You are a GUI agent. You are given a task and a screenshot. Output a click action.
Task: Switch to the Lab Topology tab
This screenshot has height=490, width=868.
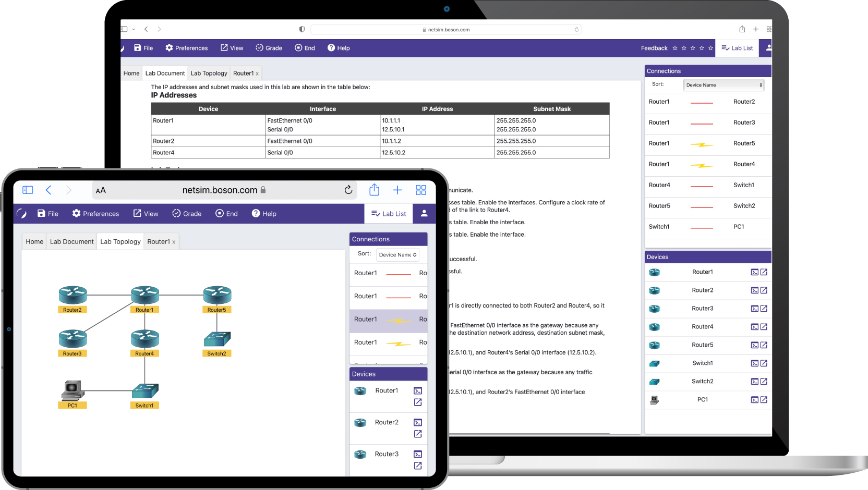click(209, 73)
